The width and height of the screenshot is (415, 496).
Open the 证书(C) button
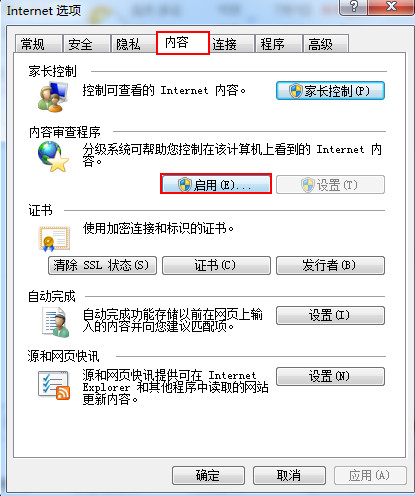click(x=216, y=265)
